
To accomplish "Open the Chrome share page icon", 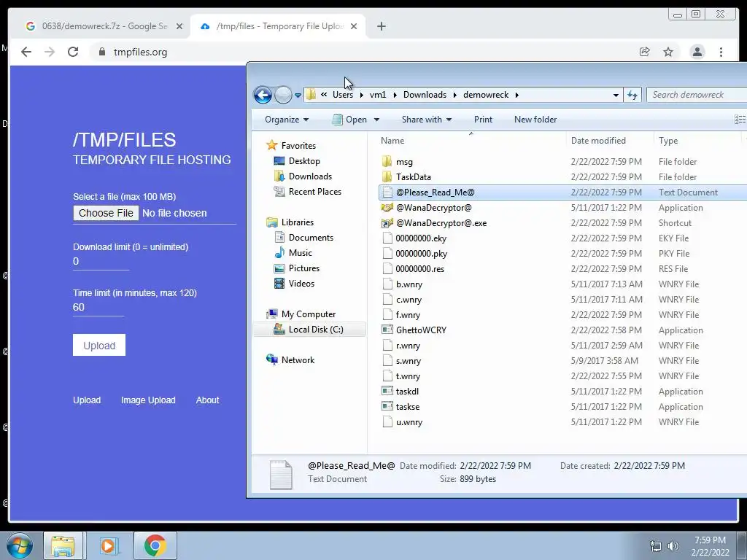I will (x=645, y=52).
